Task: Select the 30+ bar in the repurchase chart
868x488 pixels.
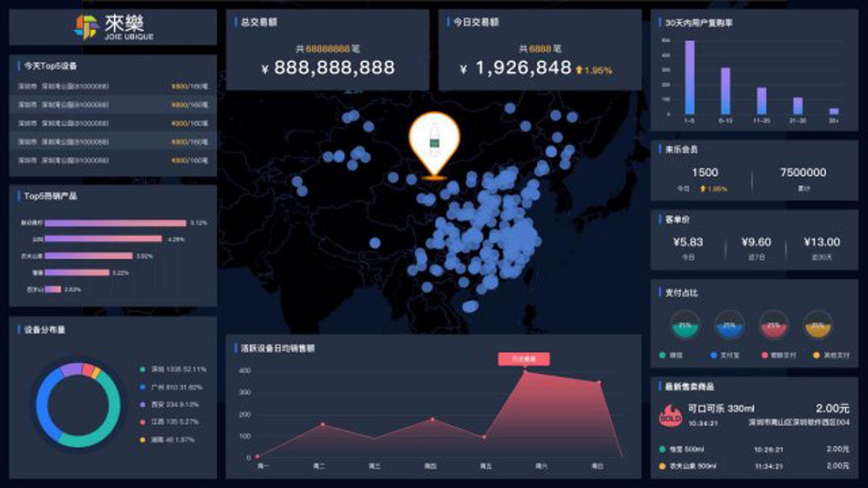Action: click(x=834, y=111)
